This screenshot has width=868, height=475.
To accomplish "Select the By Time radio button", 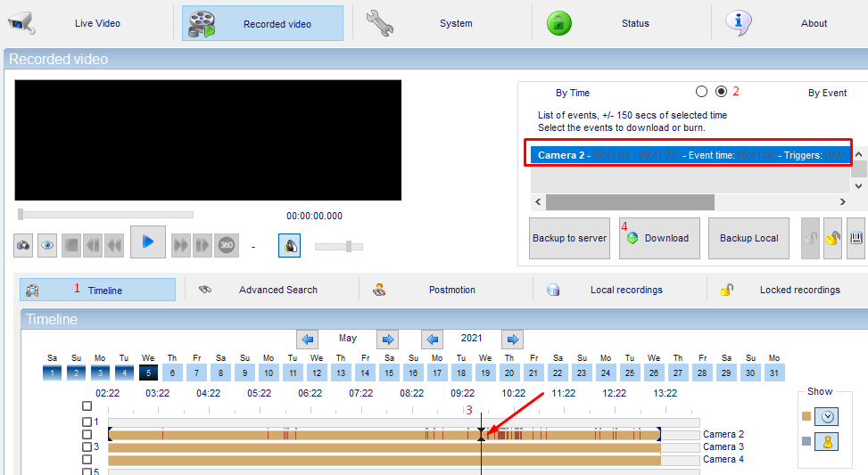I will 701,91.
